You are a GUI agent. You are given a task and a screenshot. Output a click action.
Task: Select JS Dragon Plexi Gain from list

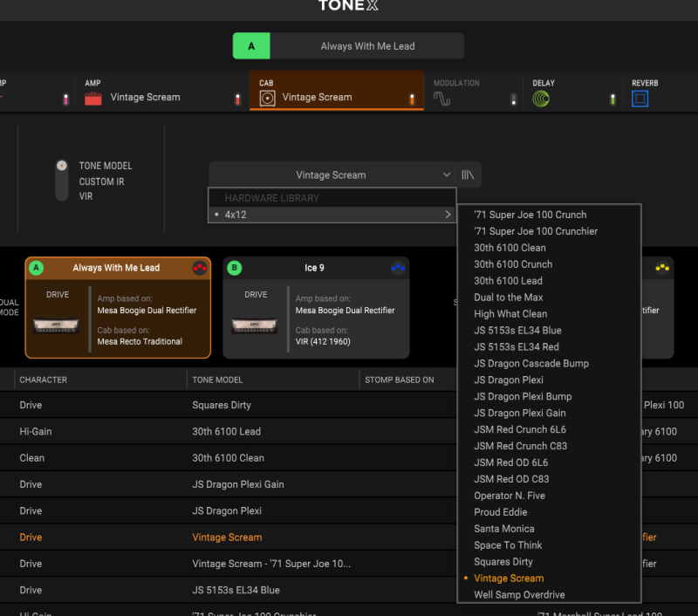point(520,413)
